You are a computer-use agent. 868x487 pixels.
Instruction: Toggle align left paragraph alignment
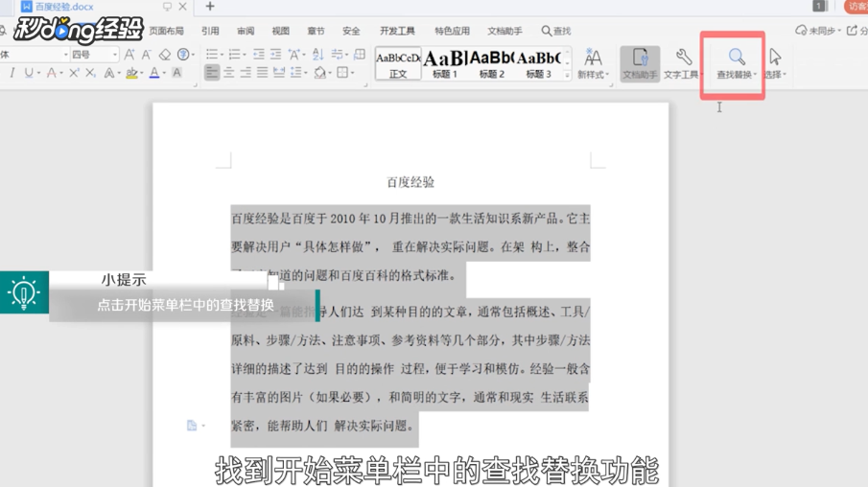pyautogui.click(x=211, y=73)
